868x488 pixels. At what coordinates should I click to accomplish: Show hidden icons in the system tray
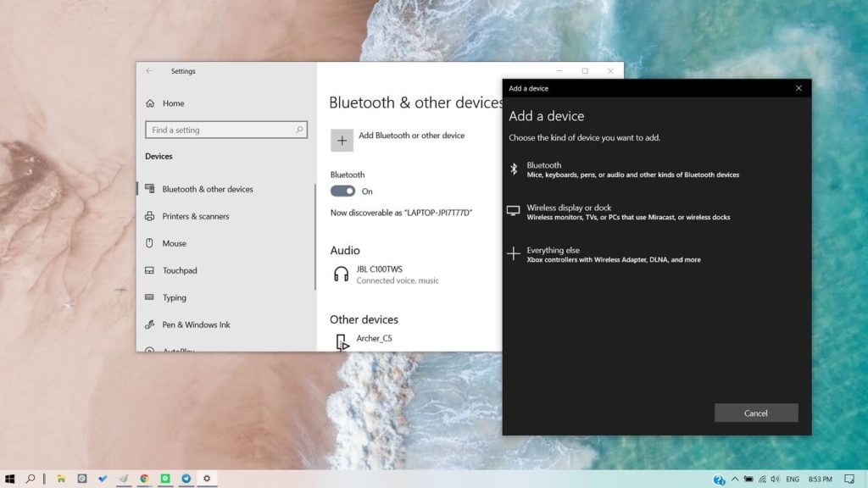click(735, 480)
